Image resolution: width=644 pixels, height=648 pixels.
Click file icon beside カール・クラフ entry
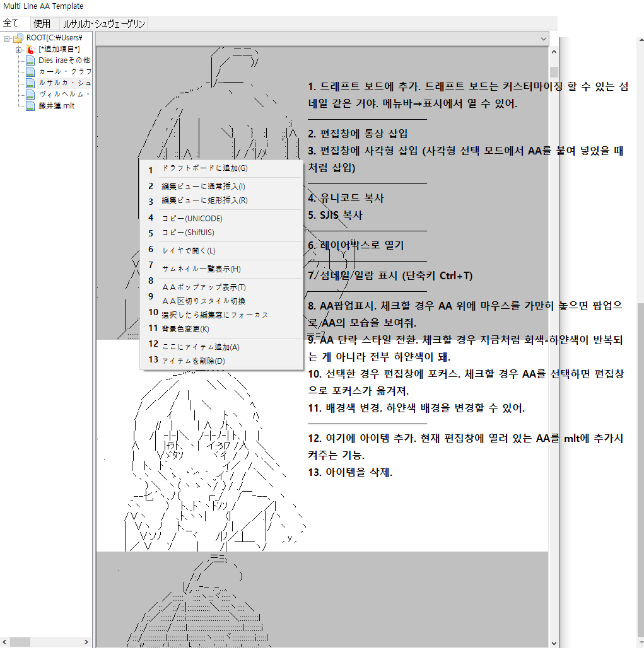[x=30, y=72]
